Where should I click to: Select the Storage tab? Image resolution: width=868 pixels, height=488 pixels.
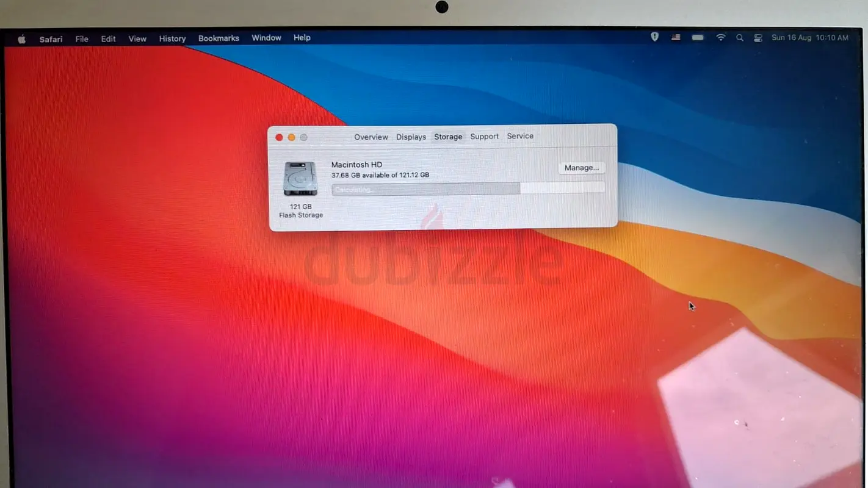pos(448,137)
